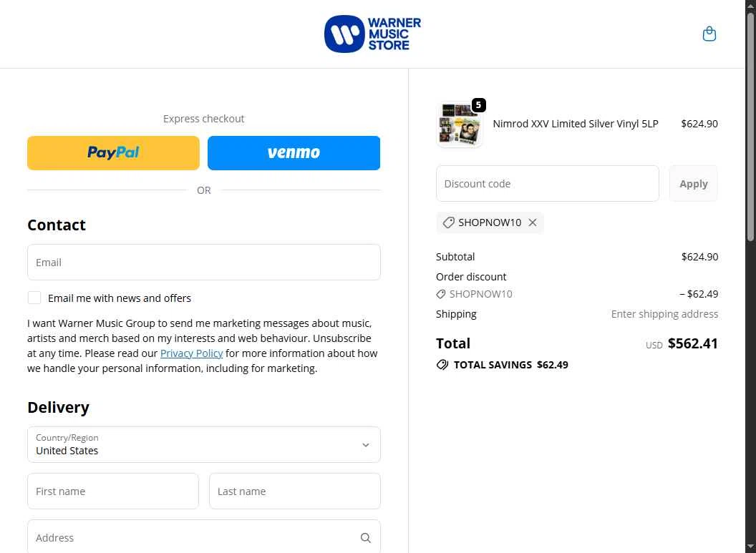The image size is (756, 553).
Task: Pay with Venmo express checkout
Action: pos(294,152)
